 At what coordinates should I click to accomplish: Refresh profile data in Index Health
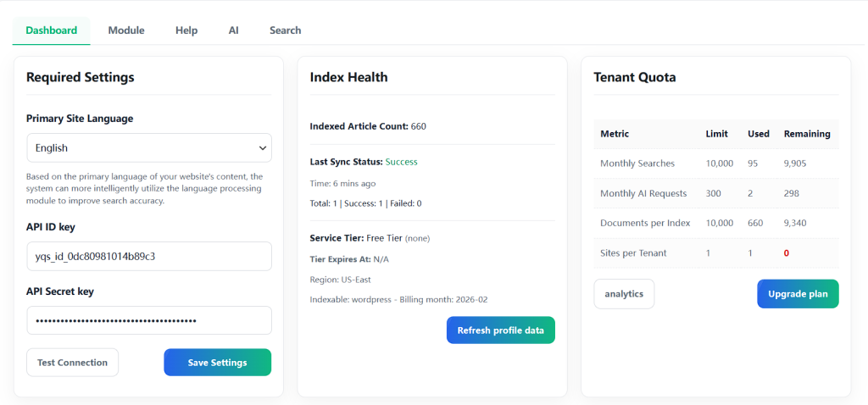[x=500, y=330]
